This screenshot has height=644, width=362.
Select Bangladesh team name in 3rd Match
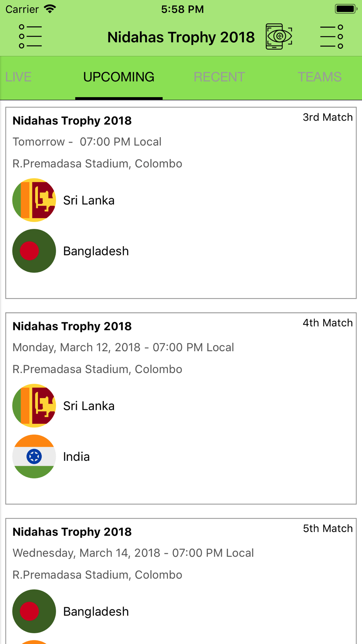(96, 251)
